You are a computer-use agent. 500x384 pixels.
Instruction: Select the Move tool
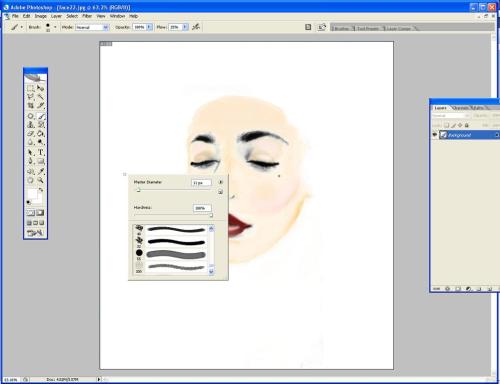click(40, 88)
